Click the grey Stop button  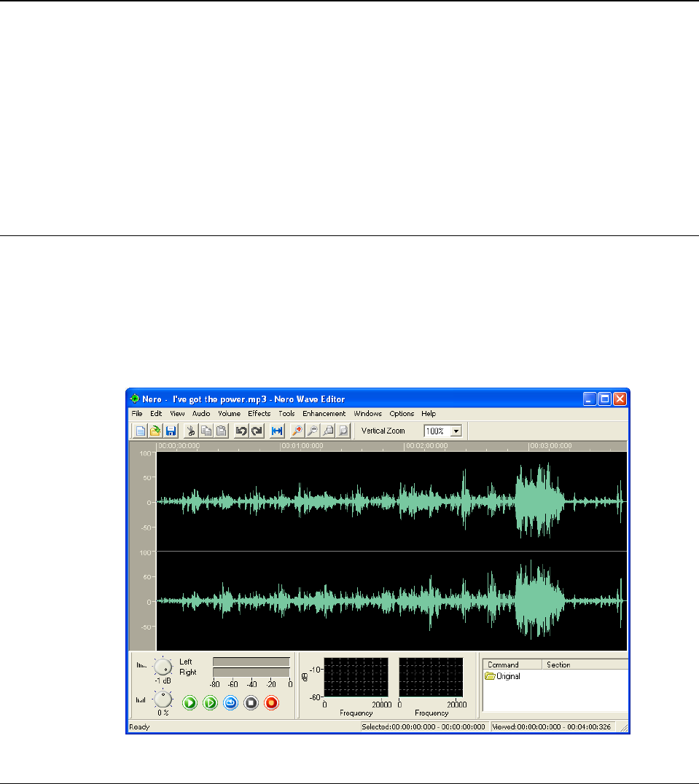point(251,703)
